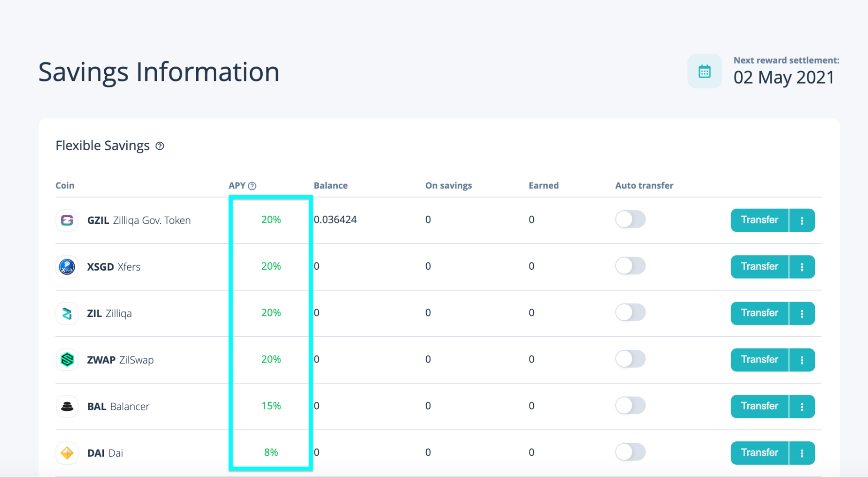Click the Transfer button for DAI
Viewport: 868px width, 477px height.
(x=759, y=453)
